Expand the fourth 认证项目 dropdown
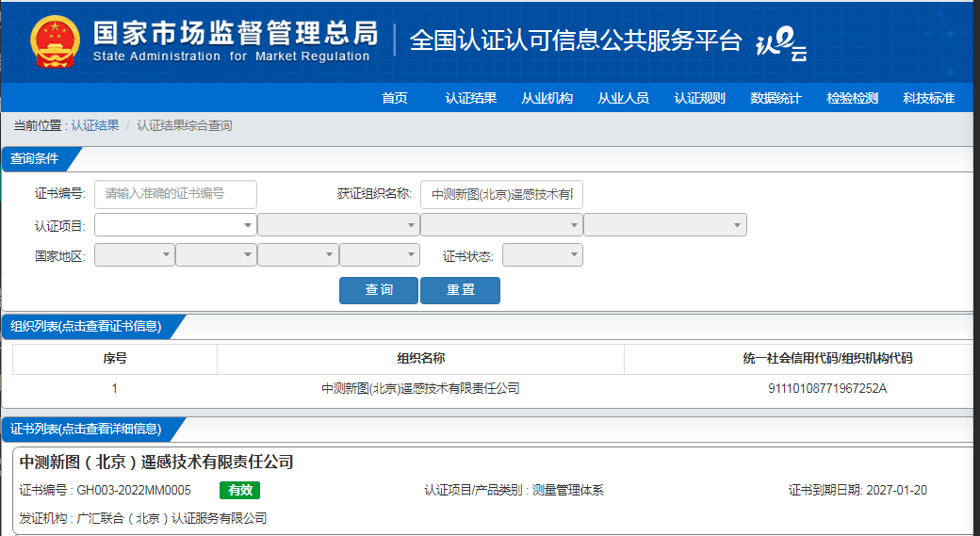Viewport: 980px width, 536px height. [x=665, y=225]
